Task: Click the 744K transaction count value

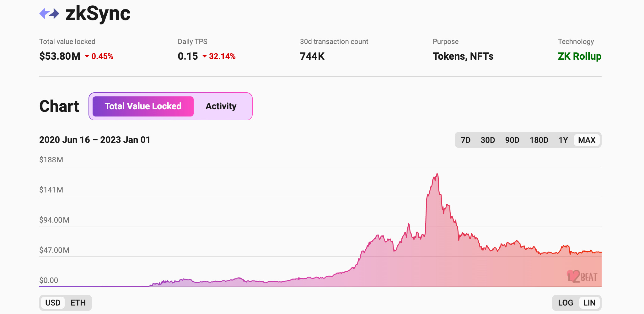Action: click(312, 56)
